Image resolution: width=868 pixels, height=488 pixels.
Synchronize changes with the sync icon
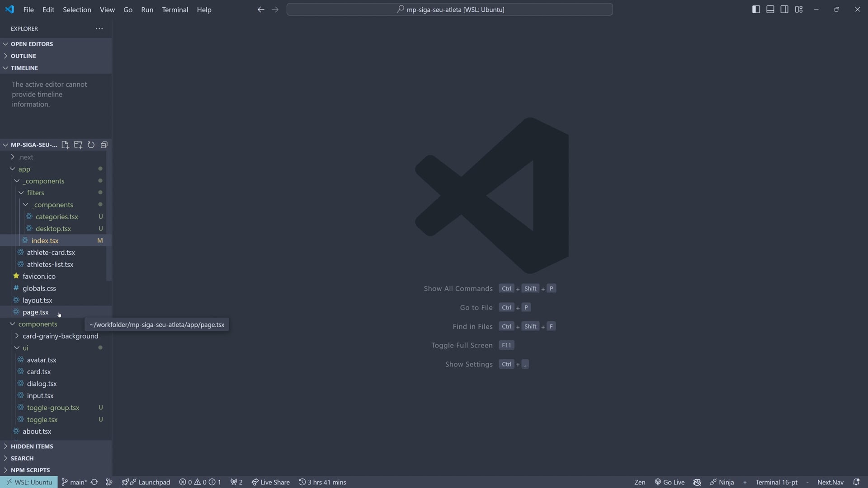(x=94, y=482)
